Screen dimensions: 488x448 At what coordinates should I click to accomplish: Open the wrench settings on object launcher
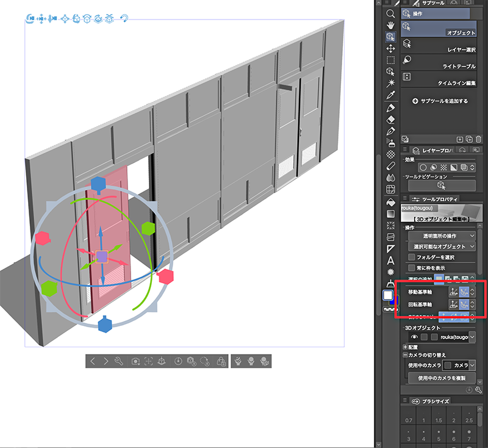tap(118, 361)
